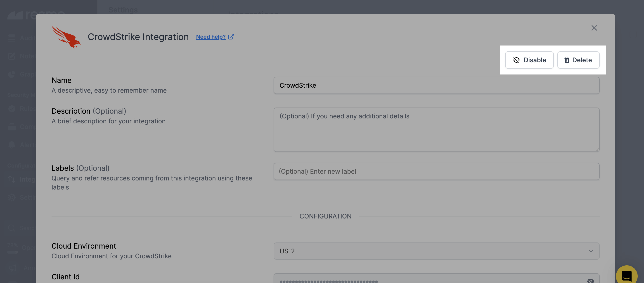Click the chevron arrow in Cloud Environment field

tap(590, 251)
